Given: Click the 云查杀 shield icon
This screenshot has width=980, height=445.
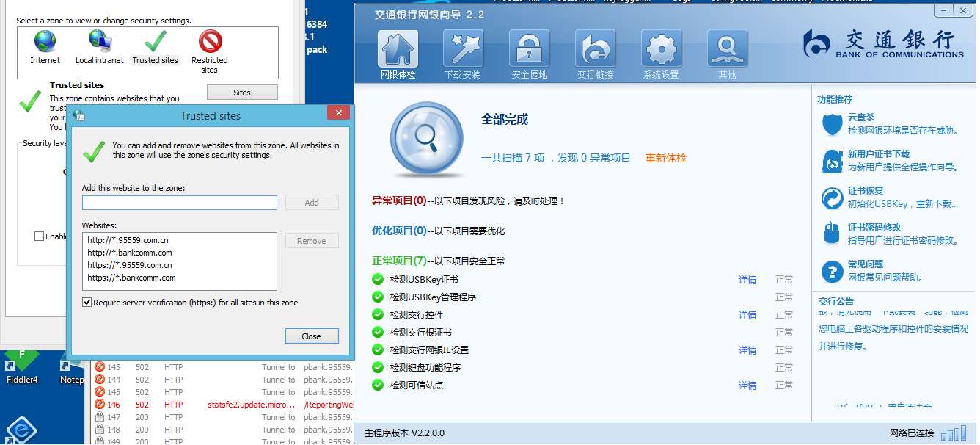Looking at the screenshot, I should click(x=832, y=124).
